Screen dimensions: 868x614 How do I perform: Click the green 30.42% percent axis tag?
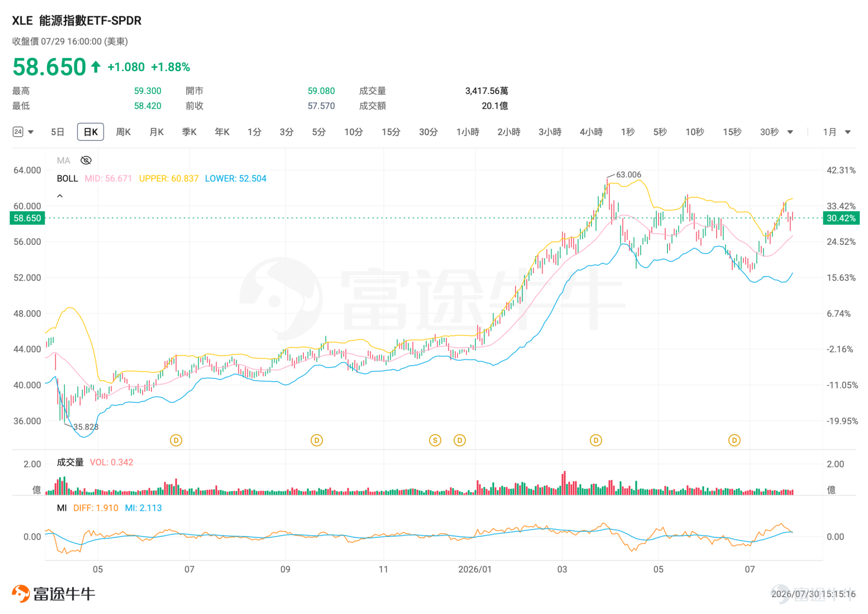pos(841,218)
